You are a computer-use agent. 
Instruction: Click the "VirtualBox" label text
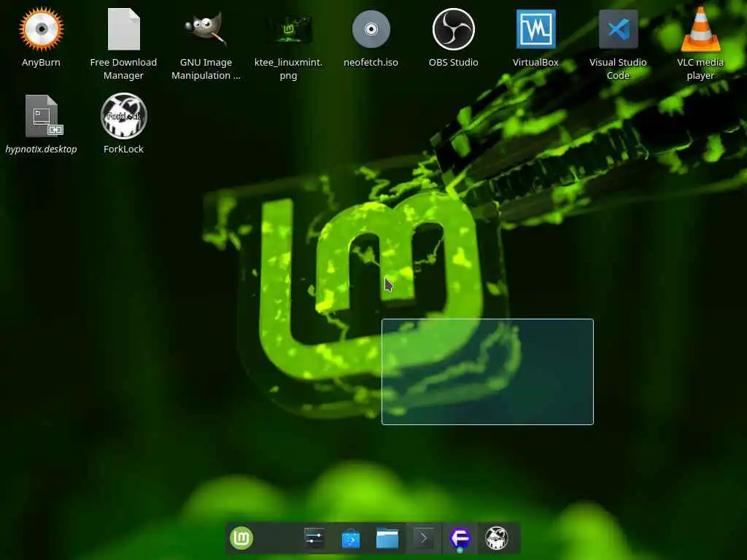[535, 63]
